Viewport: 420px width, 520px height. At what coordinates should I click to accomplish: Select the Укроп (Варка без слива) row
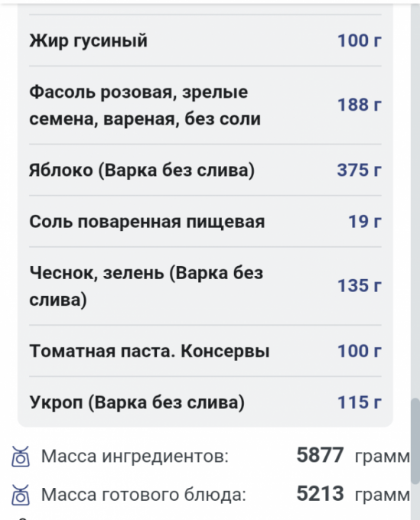[x=205, y=402]
